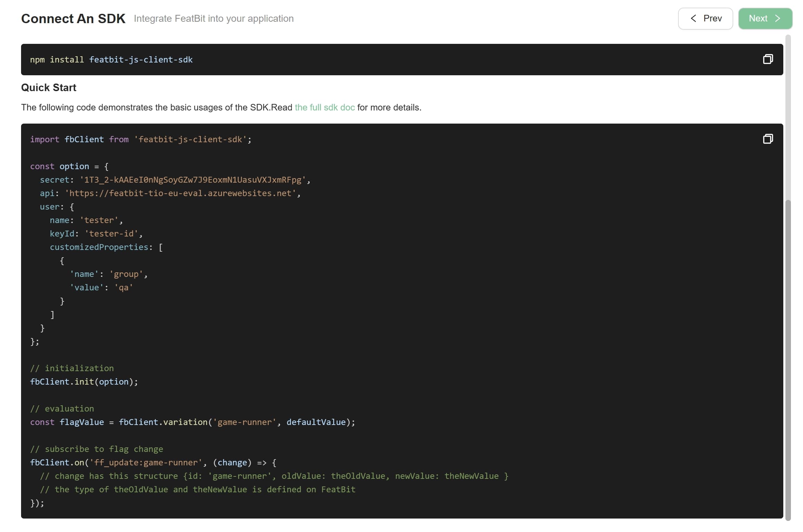The image size is (803, 532).
Task: Click the featbit-js-client-sdk text in npm command
Action: 141,60
